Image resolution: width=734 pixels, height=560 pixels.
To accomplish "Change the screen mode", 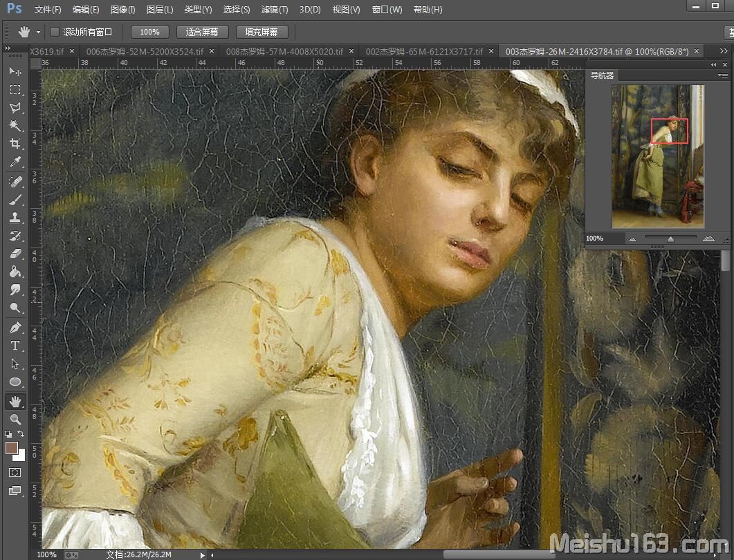I will pyautogui.click(x=15, y=491).
